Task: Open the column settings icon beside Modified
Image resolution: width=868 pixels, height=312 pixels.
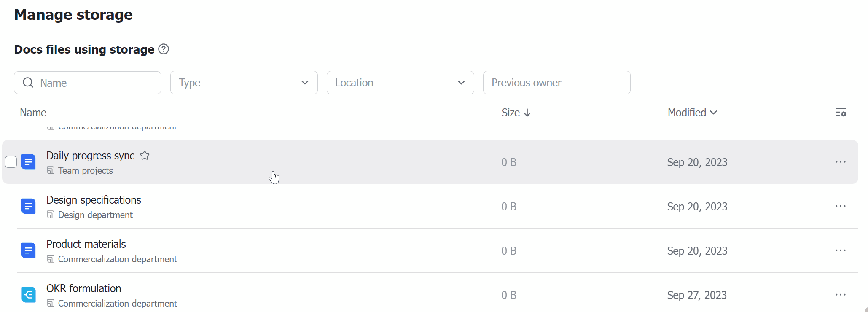Action: pyautogui.click(x=841, y=113)
